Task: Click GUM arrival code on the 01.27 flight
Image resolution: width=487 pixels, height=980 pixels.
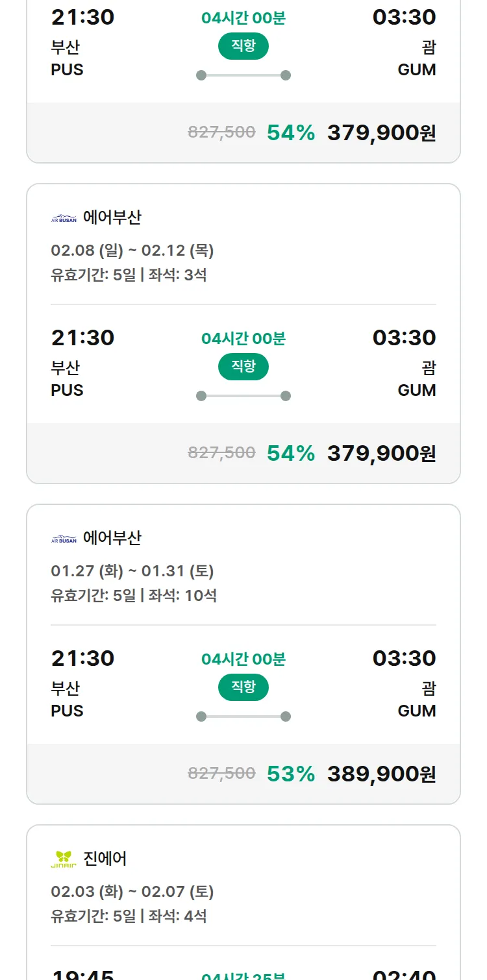Action: tap(417, 711)
